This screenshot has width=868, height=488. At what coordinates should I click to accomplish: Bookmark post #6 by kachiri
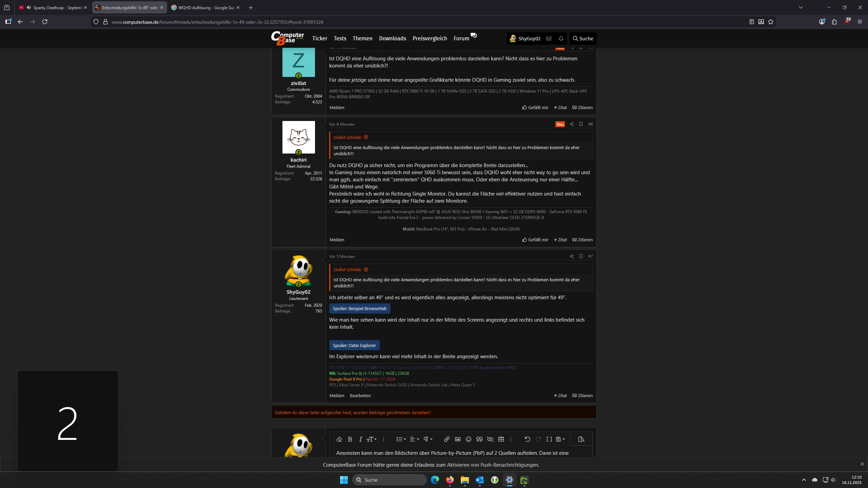[581, 124]
